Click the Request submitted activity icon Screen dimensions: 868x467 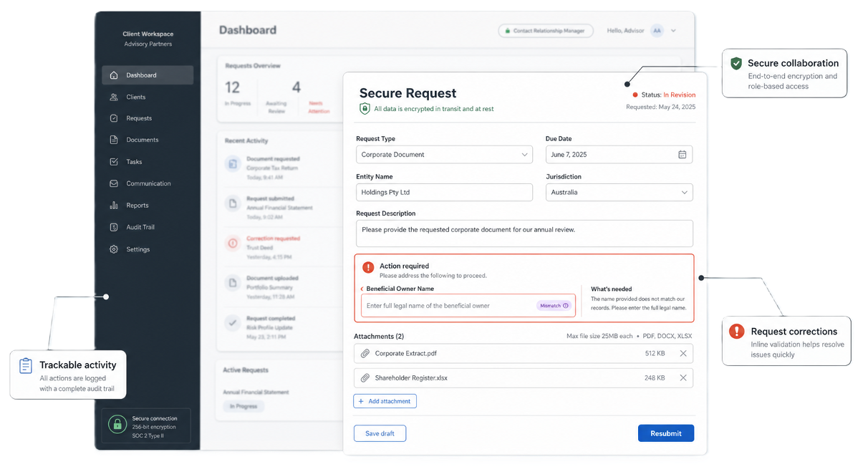point(233,203)
